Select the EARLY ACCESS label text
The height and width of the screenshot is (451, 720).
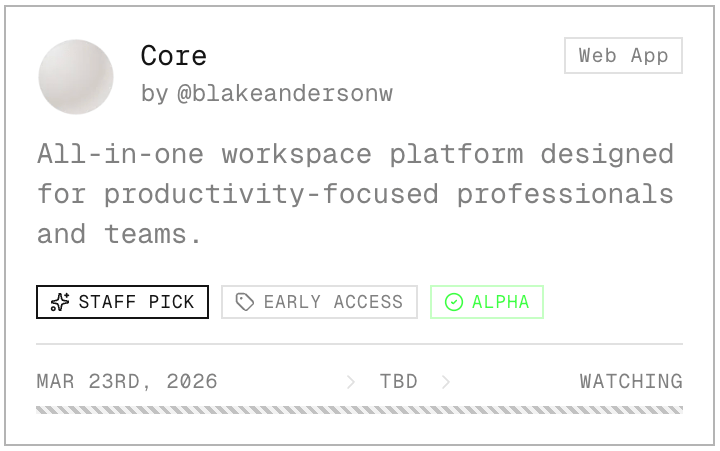point(333,302)
